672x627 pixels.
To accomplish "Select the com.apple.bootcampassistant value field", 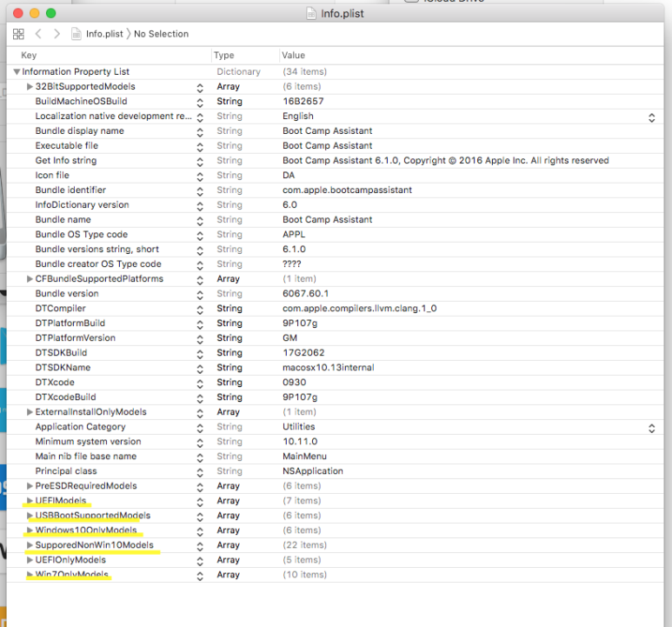I will click(x=347, y=190).
